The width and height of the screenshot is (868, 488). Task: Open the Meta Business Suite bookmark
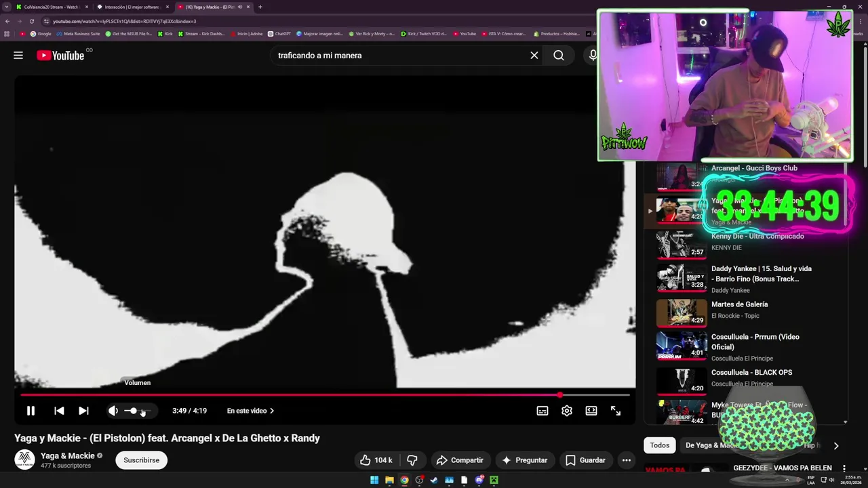point(78,34)
